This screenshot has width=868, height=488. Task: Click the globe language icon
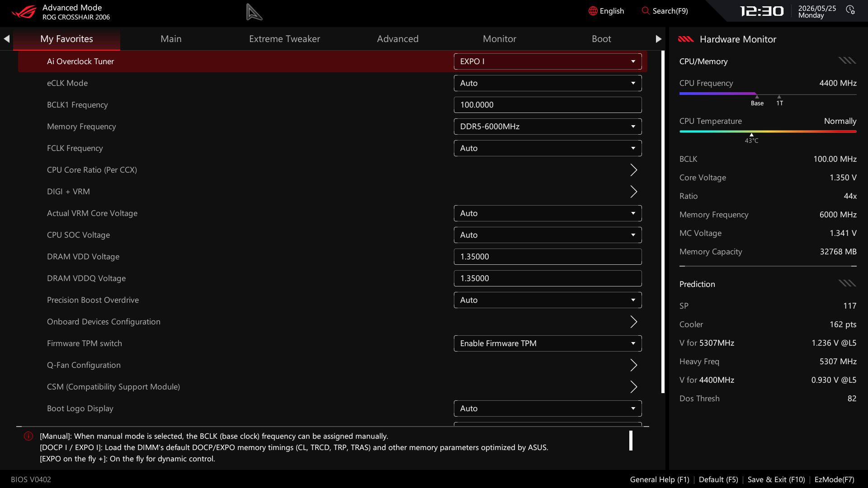click(x=593, y=11)
